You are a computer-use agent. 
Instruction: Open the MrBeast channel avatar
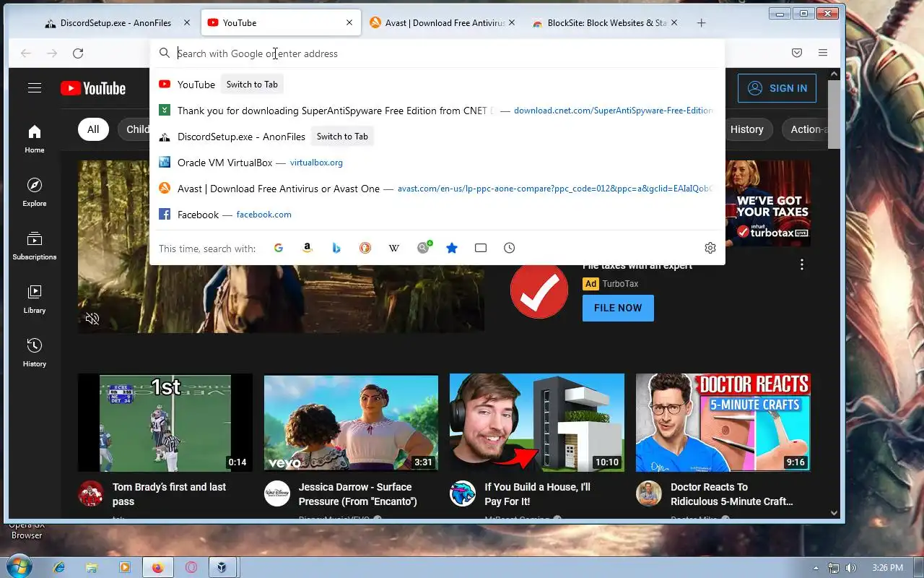(x=463, y=493)
